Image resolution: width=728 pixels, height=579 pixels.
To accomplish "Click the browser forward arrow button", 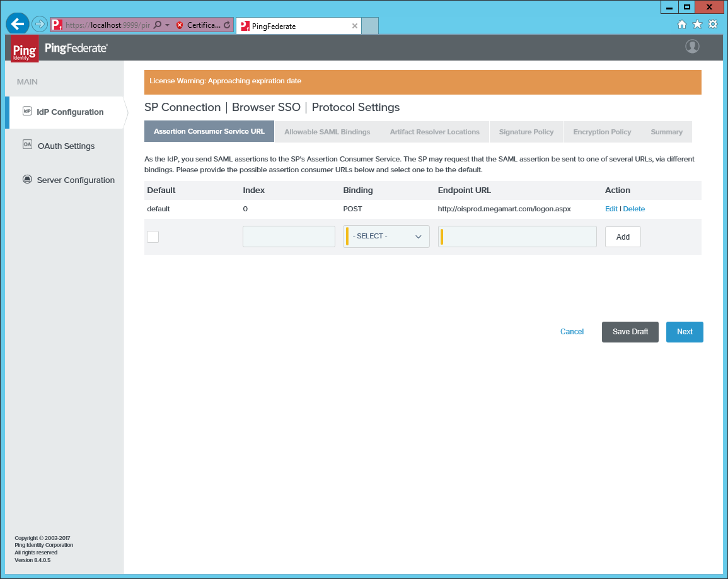I will point(40,24).
